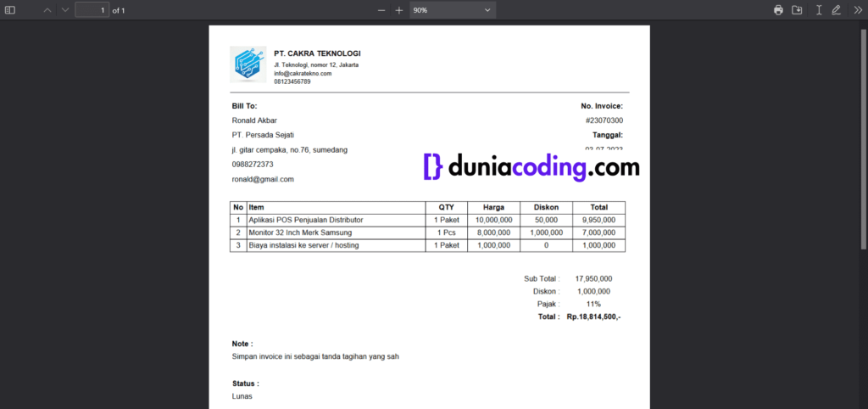
Task: Click the 50,000 discount cell
Action: tap(547, 220)
